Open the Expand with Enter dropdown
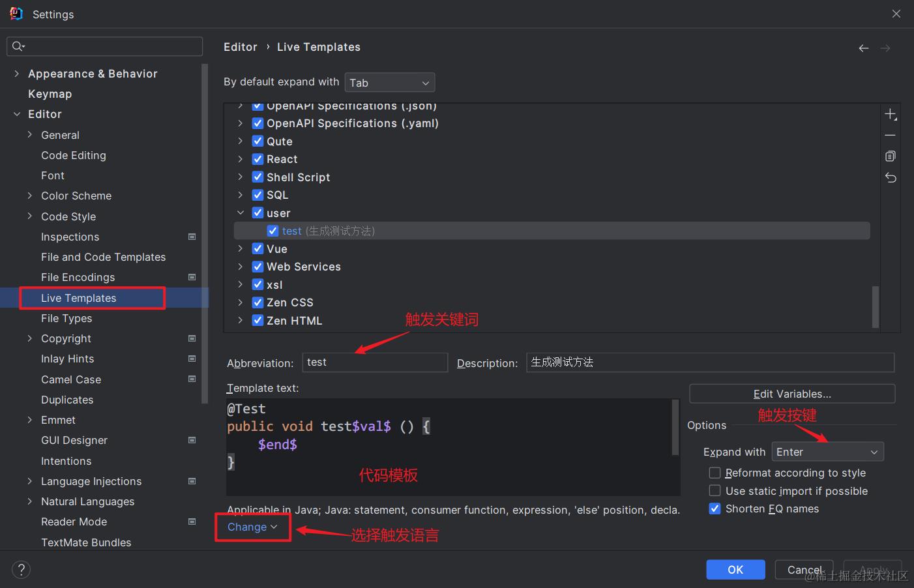914x588 pixels. (828, 452)
